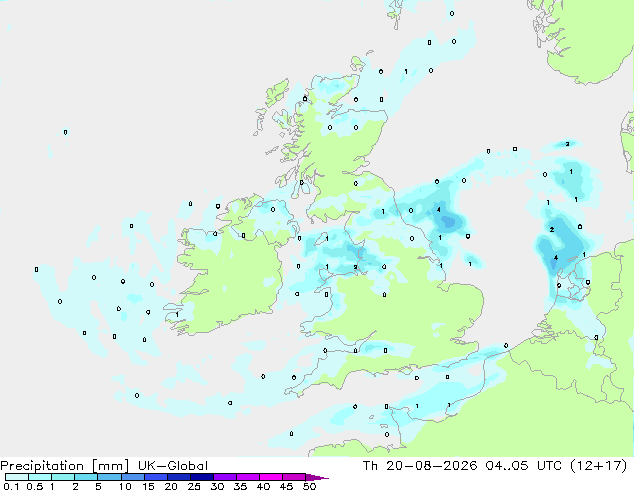Click the '50' legend scale label
This screenshot has height=490, width=634.
point(309,486)
